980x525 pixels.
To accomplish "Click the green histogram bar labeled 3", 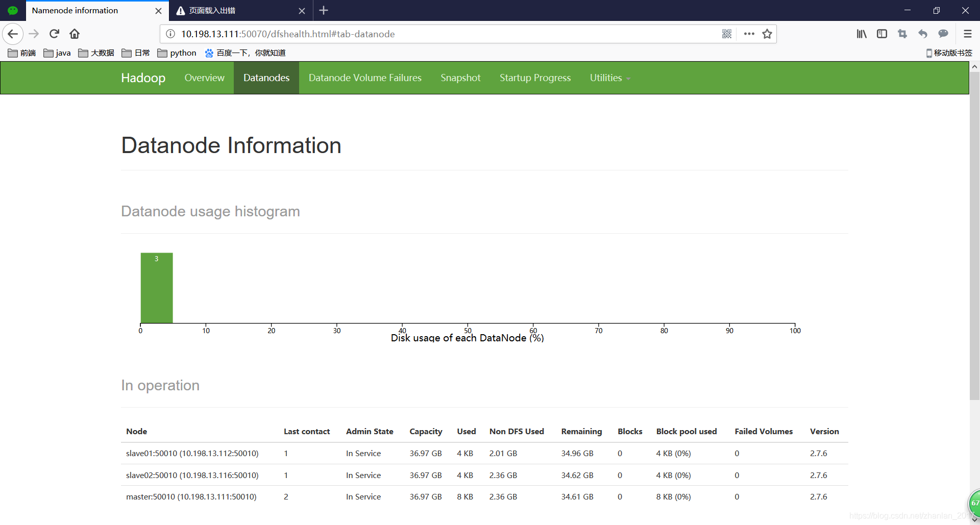I will (x=157, y=288).
